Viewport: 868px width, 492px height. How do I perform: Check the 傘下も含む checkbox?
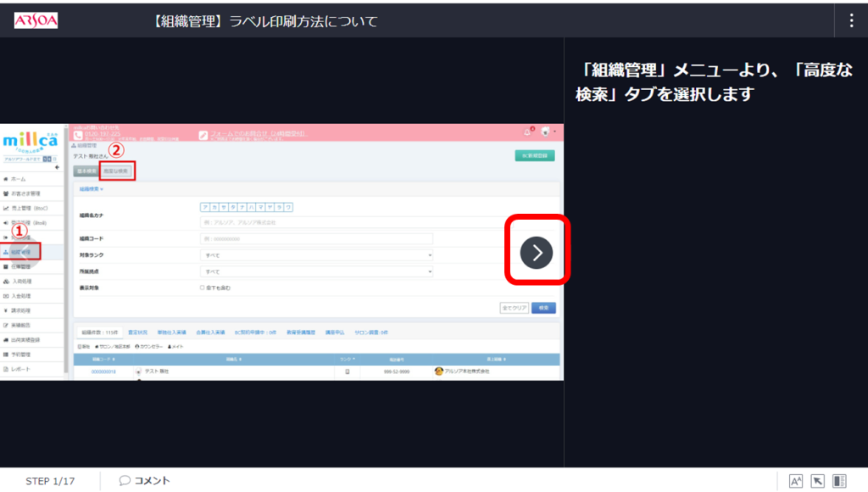click(x=202, y=288)
